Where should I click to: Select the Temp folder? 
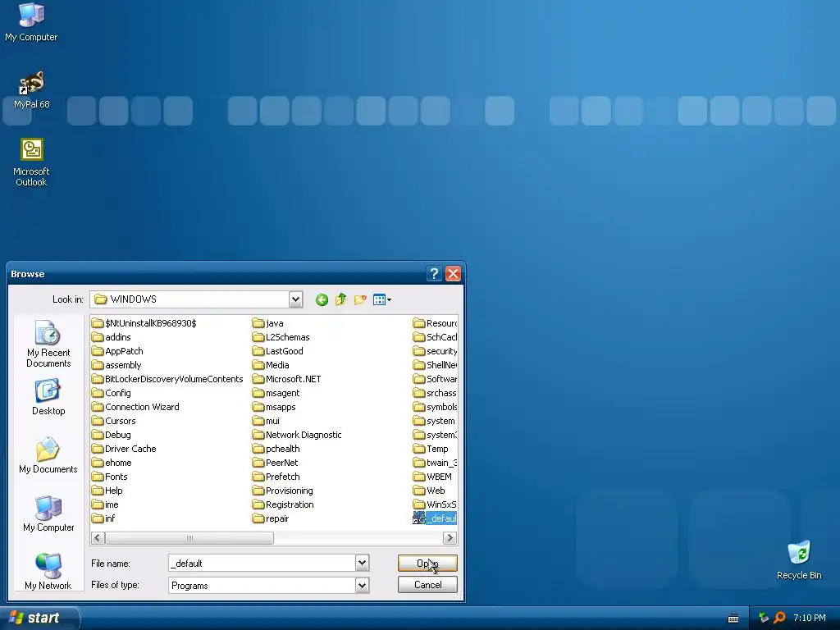point(431,449)
